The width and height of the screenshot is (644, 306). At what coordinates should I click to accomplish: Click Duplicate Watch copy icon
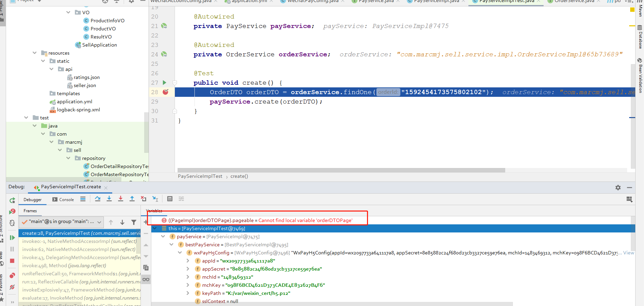pyautogui.click(x=146, y=268)
